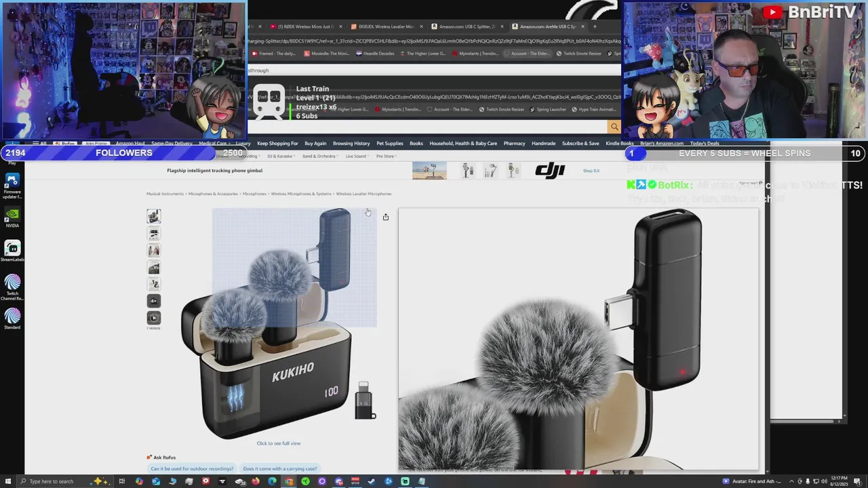Open Myinstants Trending bookmark
The width and height of the screenshot is (868, 488).
[475, 54]
